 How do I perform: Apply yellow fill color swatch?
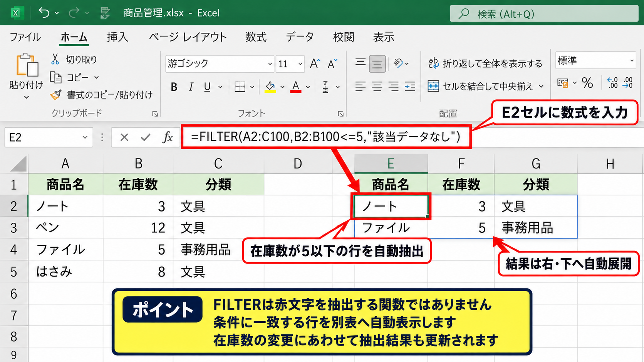click(x=270, y=87)
